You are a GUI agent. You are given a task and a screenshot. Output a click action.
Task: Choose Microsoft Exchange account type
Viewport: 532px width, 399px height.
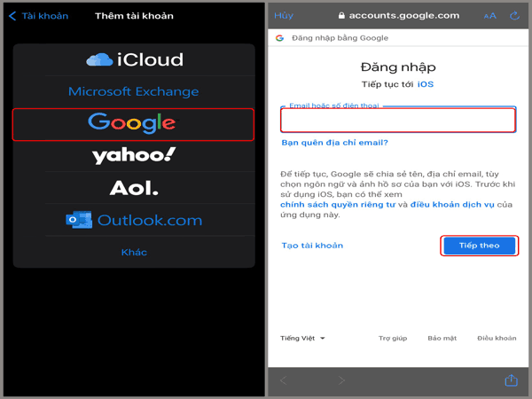click(134, 91)
